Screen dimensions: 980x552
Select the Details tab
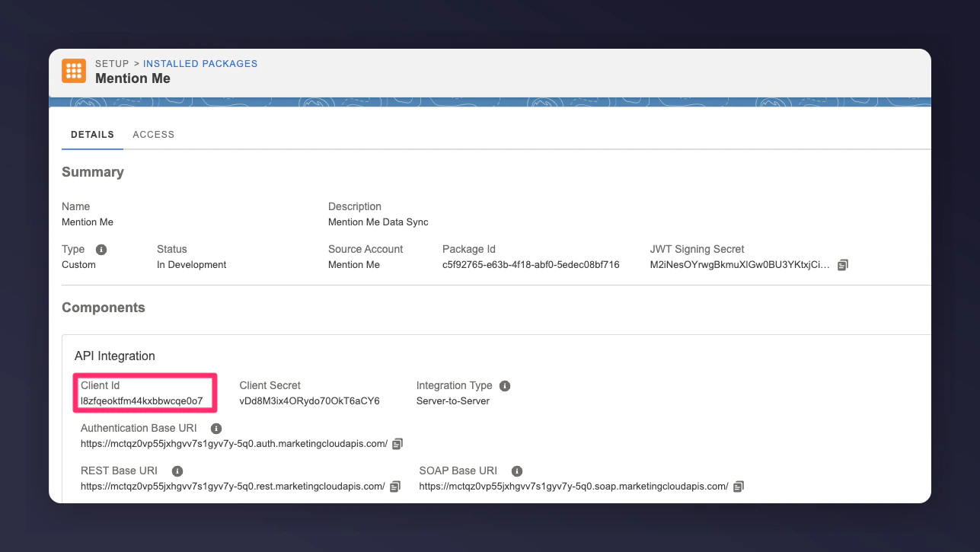(x=92, y=135)
